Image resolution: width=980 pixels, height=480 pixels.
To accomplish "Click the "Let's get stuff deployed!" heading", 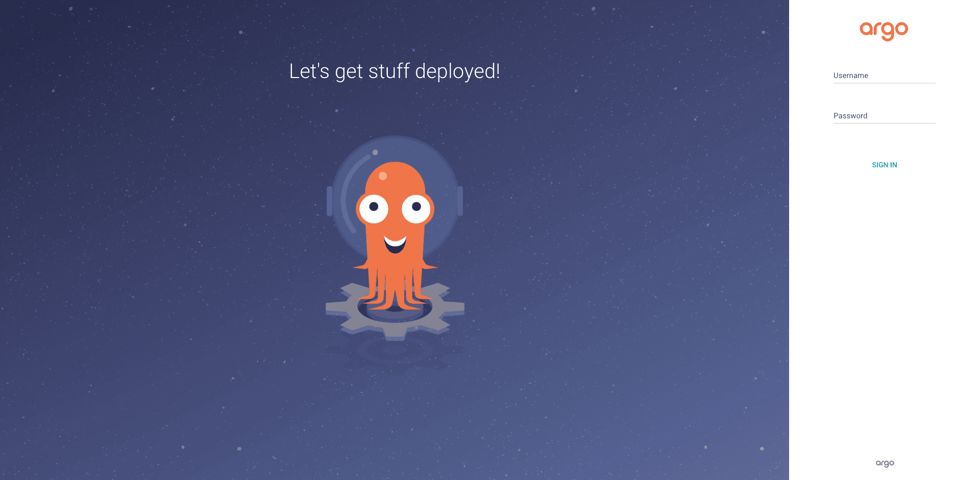I will click(x=395, y=71).
